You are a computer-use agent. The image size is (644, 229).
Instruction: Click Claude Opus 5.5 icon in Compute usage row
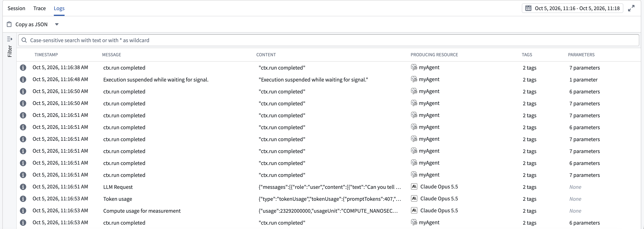point(414,211)
